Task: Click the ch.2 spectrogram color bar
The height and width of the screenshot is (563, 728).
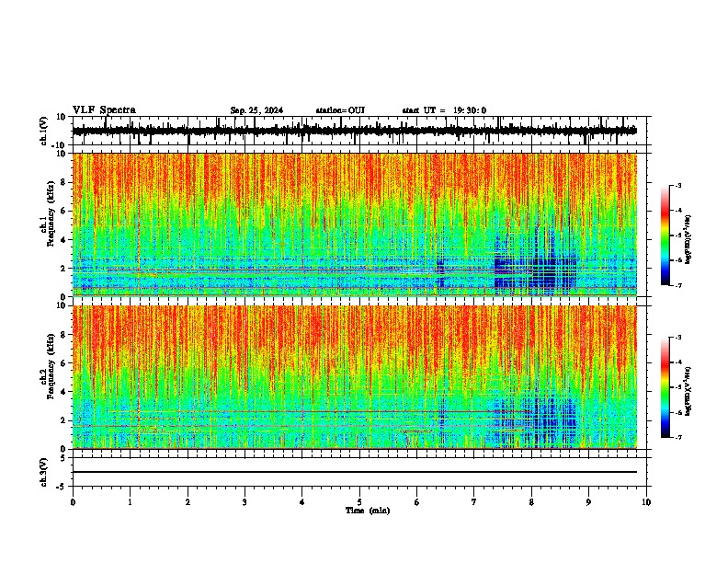Action: (665, 387)
